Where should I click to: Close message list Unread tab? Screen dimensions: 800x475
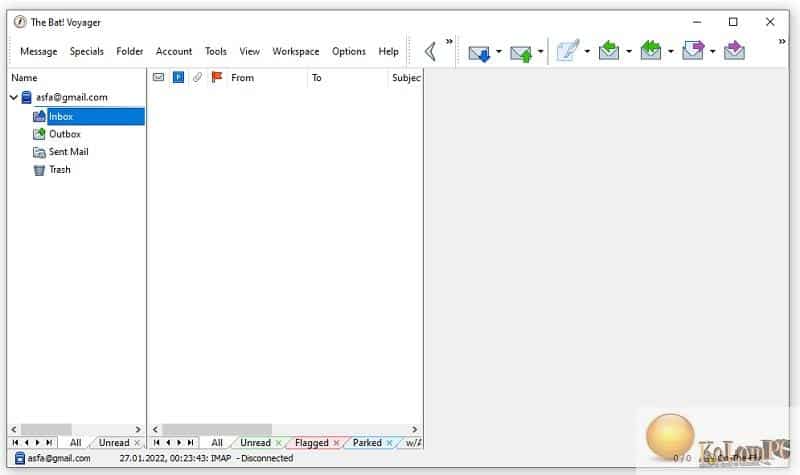(x=279, y=443)
